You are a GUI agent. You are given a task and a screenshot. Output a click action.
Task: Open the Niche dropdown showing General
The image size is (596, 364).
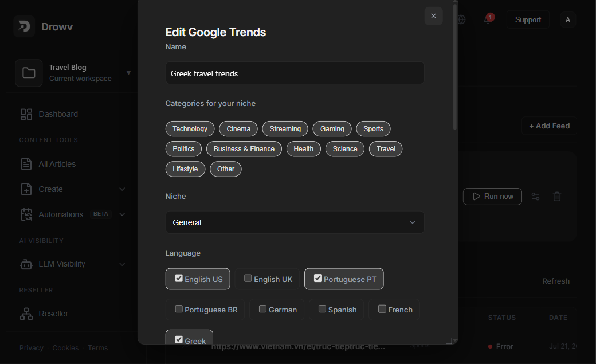[295, 222]
